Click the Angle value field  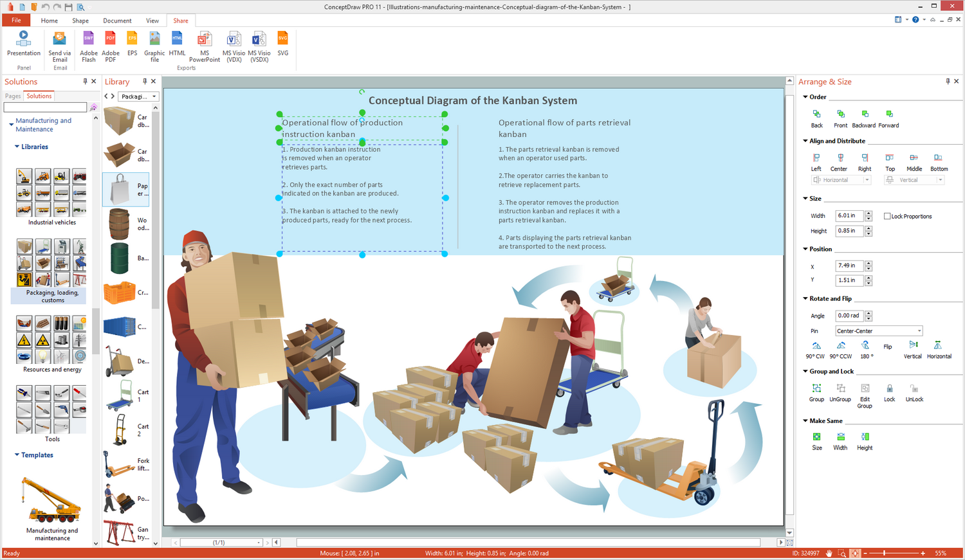pyautogui.click(x=849, y=316)
